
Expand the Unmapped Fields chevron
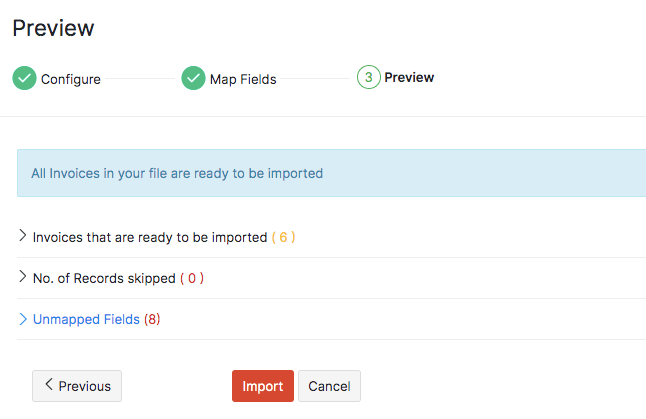(23, 319)
